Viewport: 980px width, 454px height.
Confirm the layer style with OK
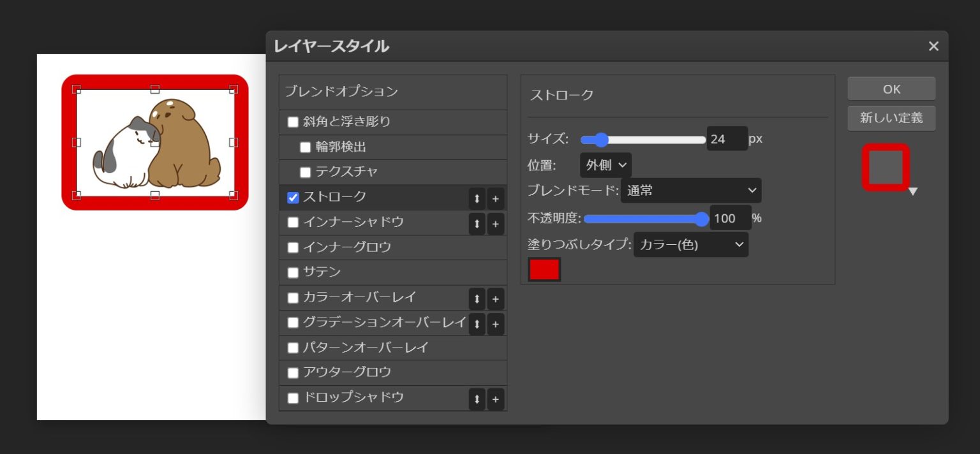click(891, 89)
